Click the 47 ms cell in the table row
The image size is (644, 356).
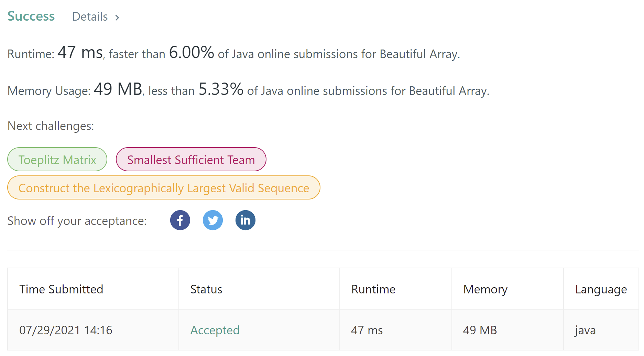367,330
